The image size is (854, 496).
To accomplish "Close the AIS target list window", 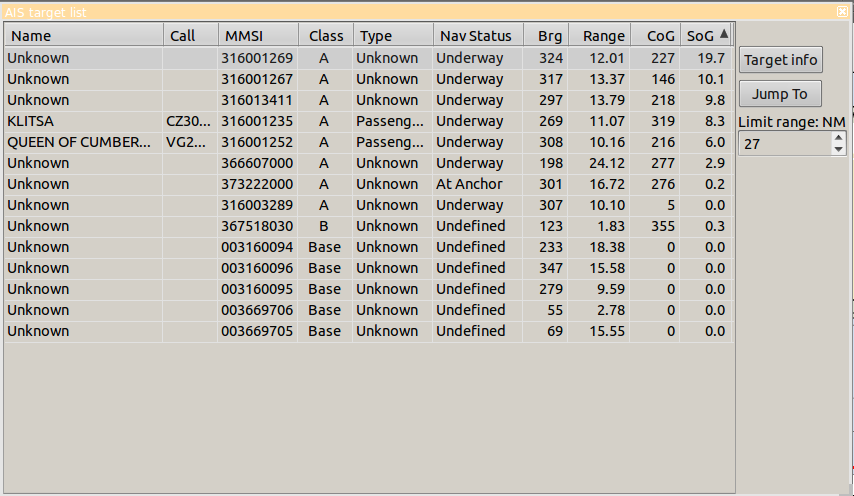I will point(843,11).
